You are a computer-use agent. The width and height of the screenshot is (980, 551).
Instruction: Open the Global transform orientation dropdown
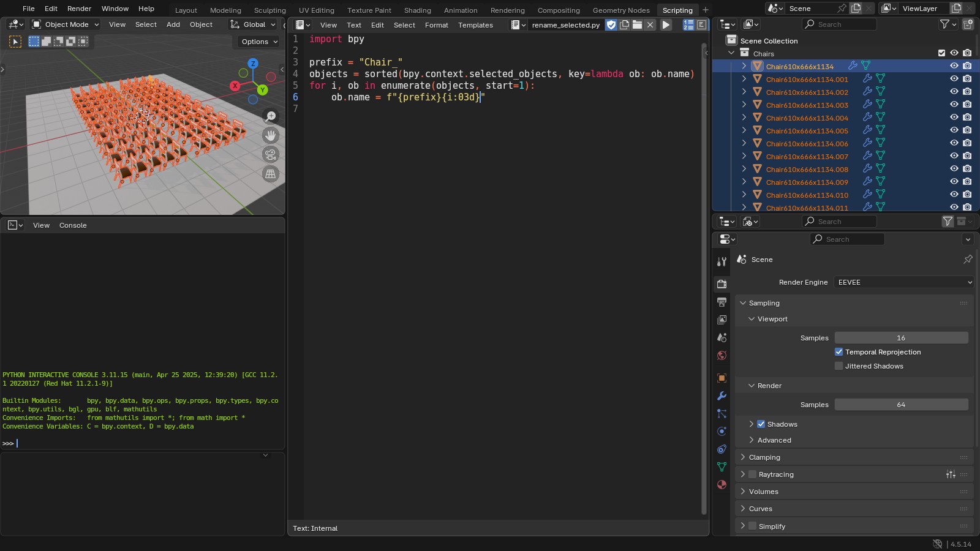pos(253,24)
